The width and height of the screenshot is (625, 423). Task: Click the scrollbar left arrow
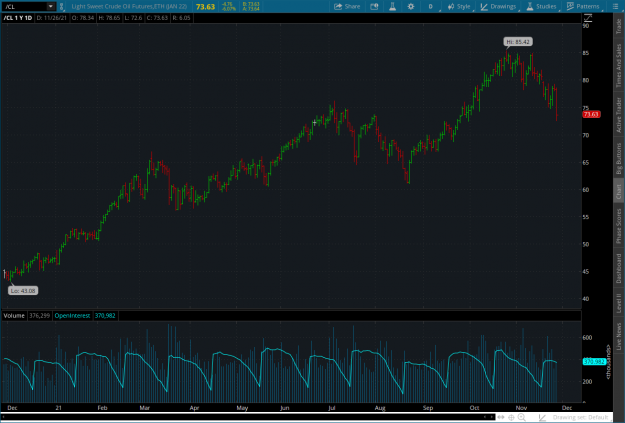(x=485, y=417)
